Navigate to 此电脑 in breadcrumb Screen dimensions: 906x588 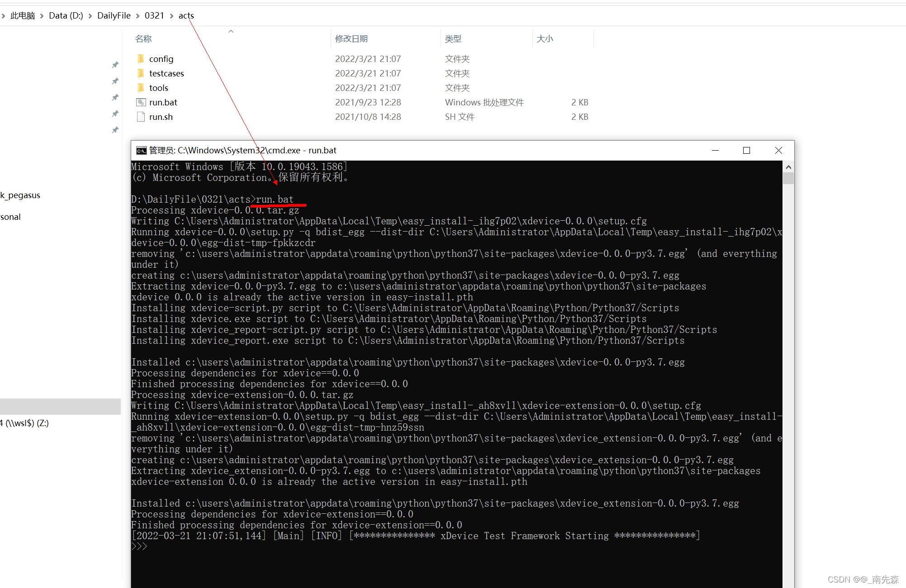click(x=23, y=16)
